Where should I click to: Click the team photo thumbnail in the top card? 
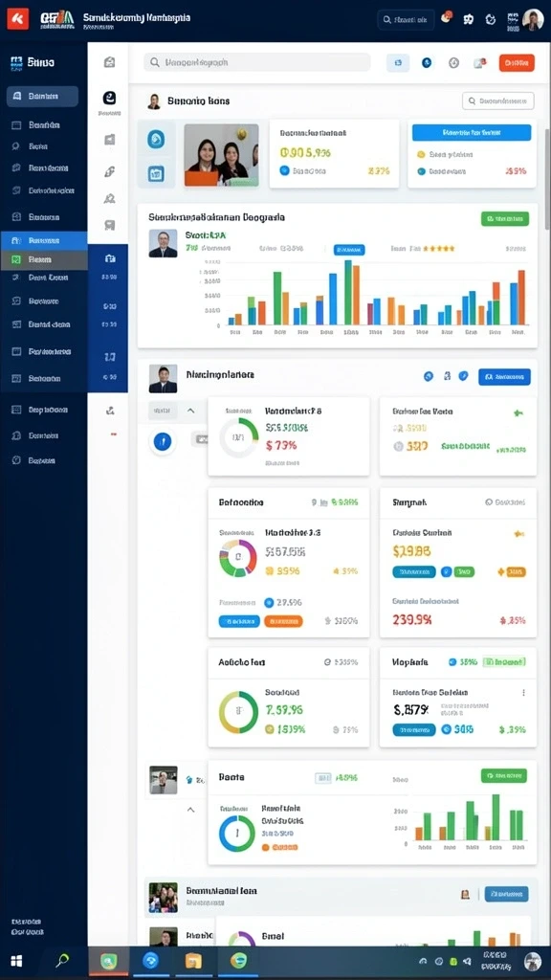(x=221, y=155)
